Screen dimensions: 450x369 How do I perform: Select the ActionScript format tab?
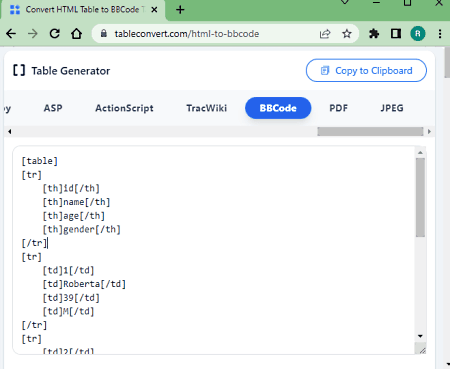click(124, 108)
